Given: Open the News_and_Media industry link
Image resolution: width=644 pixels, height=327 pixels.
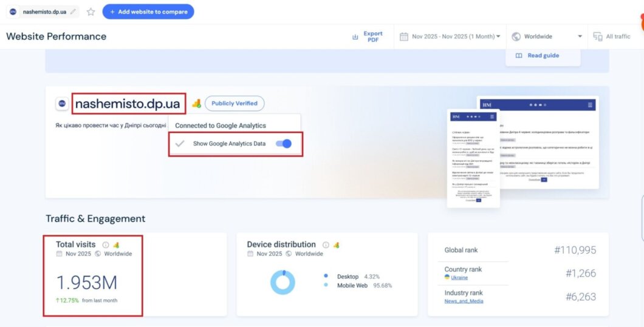Looking at the screenshot, I should 464,301.
